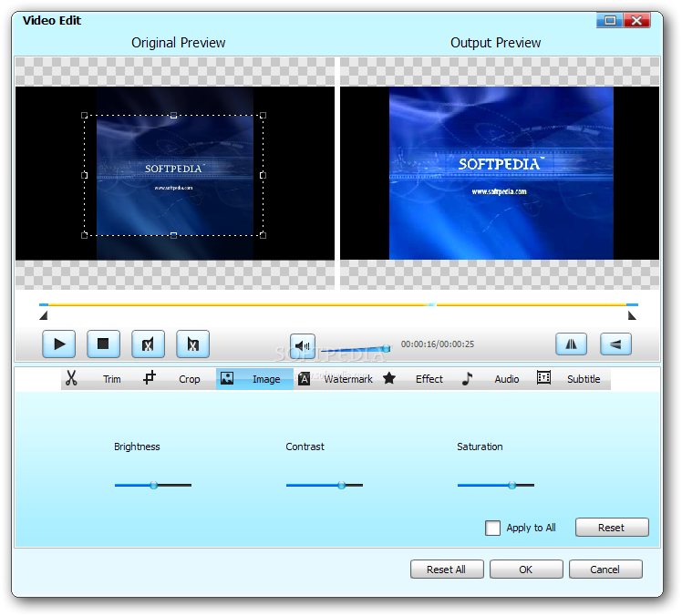Click the timeline end trim marker
The image size is (682, 616).
632,315
